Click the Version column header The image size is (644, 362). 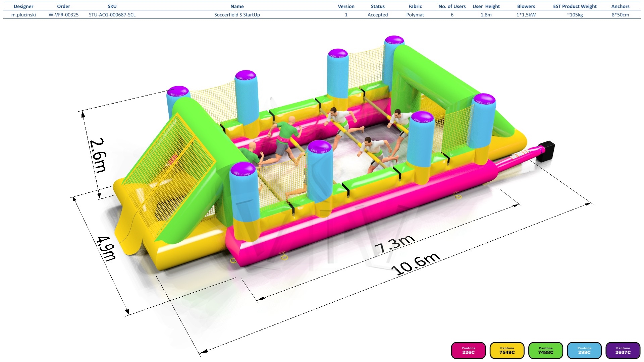tap(346, 6)
